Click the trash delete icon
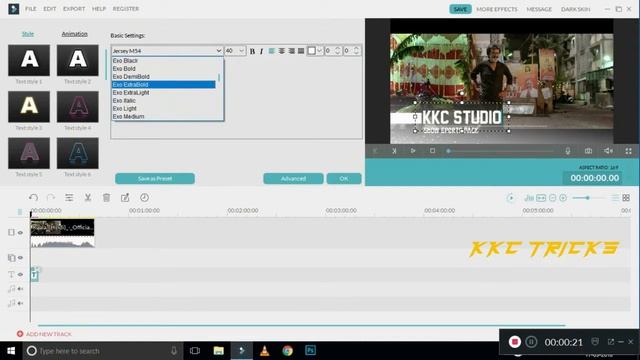This screenshot has height=360, width=640. pos(107,198)
